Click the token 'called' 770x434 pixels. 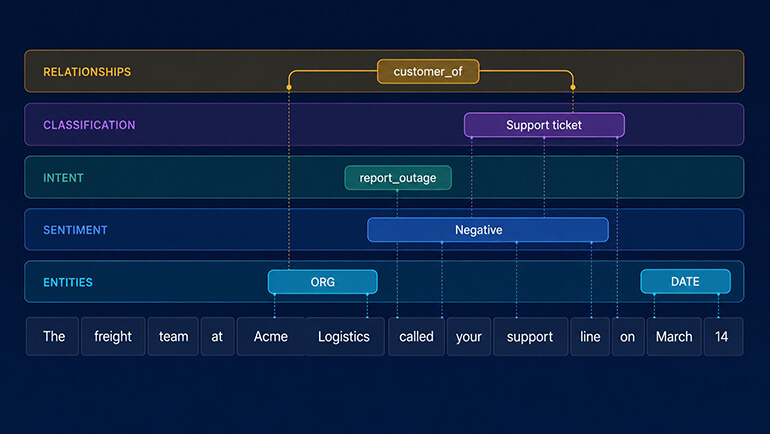pos(416,336)
